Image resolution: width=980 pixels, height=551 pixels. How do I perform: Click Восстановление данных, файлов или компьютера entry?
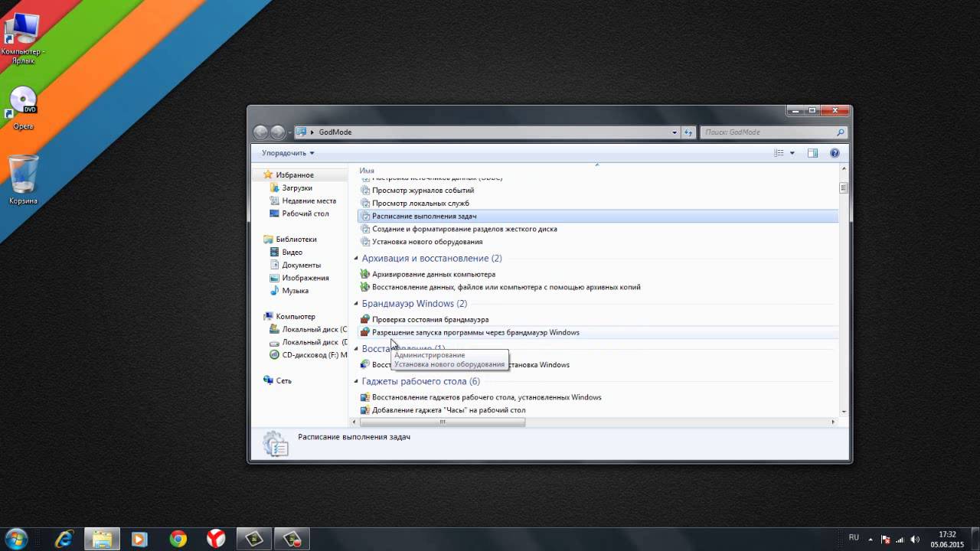506,287
